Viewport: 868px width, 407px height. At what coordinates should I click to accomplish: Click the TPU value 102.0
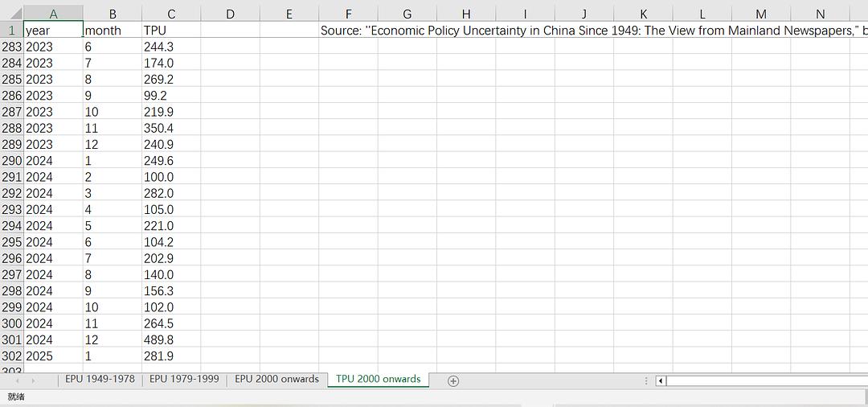171,307
